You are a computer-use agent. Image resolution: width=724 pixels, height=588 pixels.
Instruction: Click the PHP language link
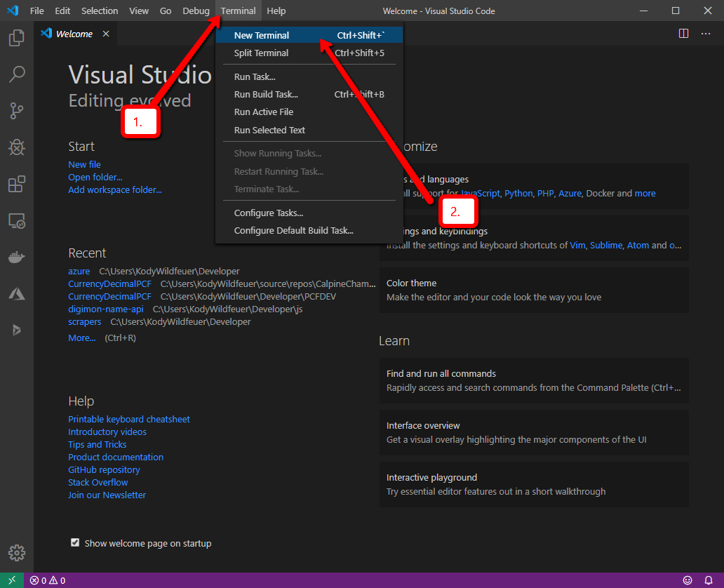[545, 193]
